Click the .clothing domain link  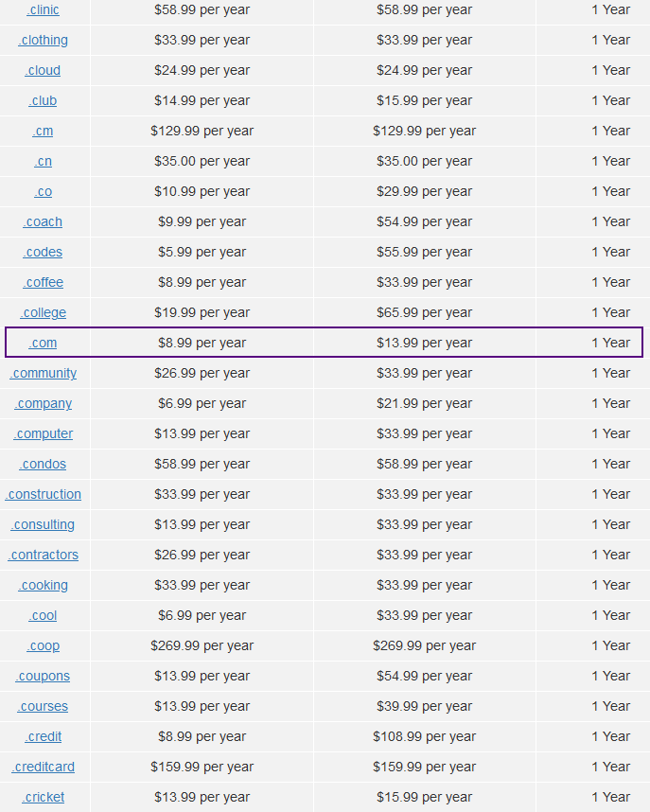[43, 40]
